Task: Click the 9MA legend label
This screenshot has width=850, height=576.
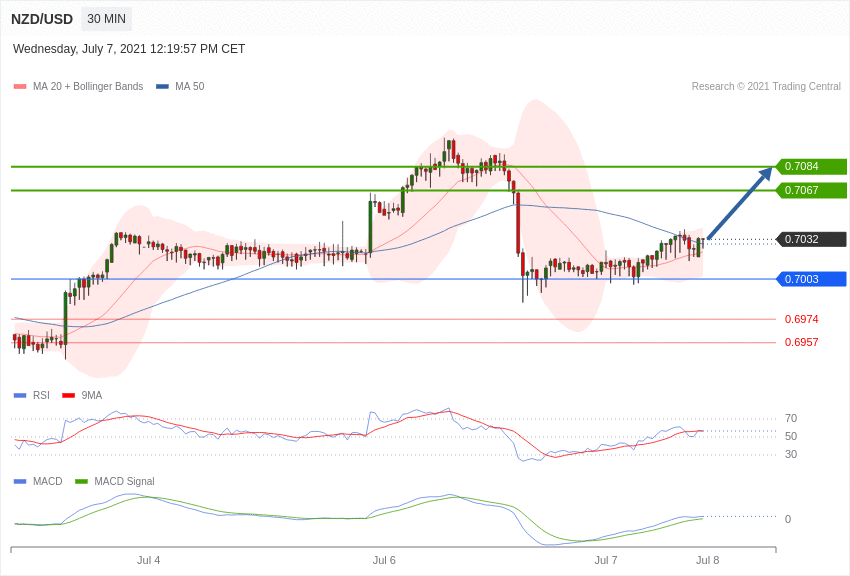Action: pos(92,396)
